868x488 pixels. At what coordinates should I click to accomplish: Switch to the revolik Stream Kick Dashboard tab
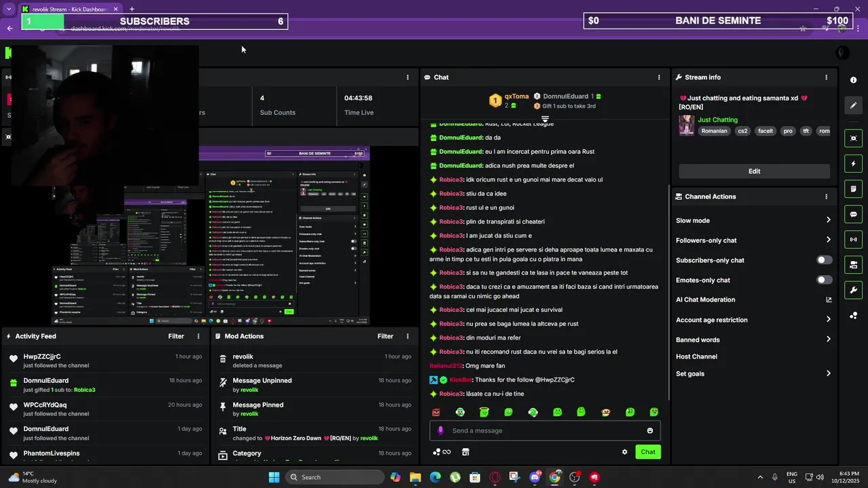(x=70, y=9)
